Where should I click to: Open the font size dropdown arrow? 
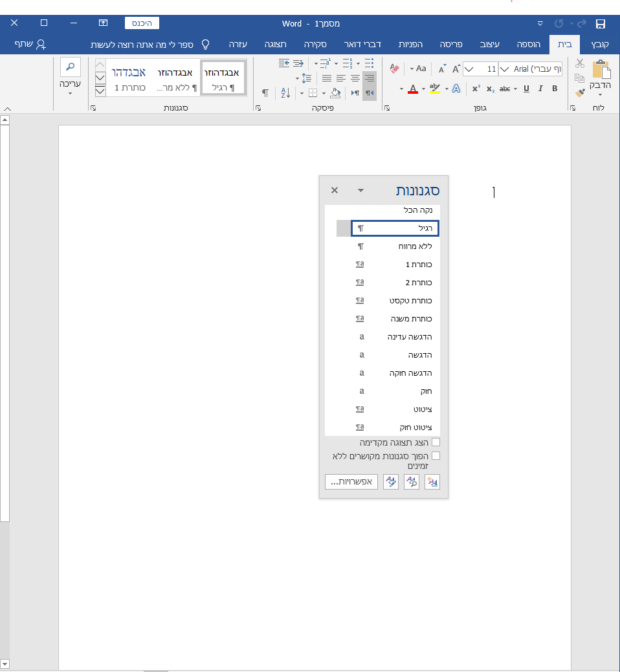coord(469,69)
